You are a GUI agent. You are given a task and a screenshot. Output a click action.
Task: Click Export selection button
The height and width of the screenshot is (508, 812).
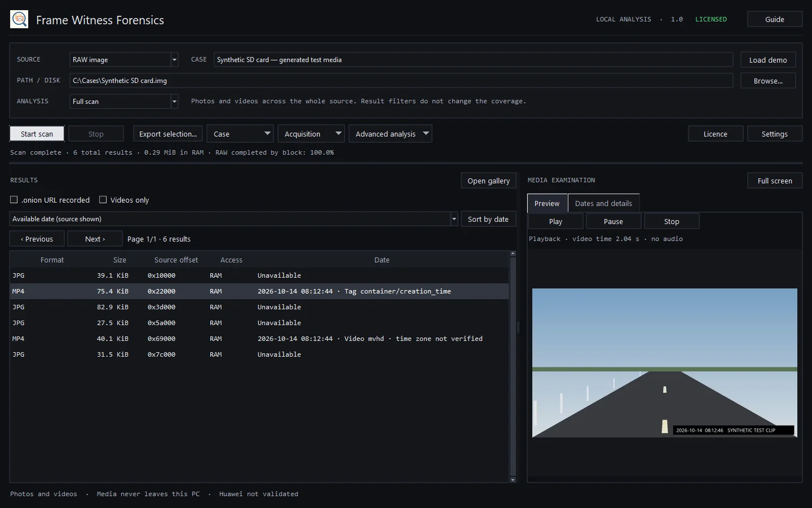pos(168,134)
